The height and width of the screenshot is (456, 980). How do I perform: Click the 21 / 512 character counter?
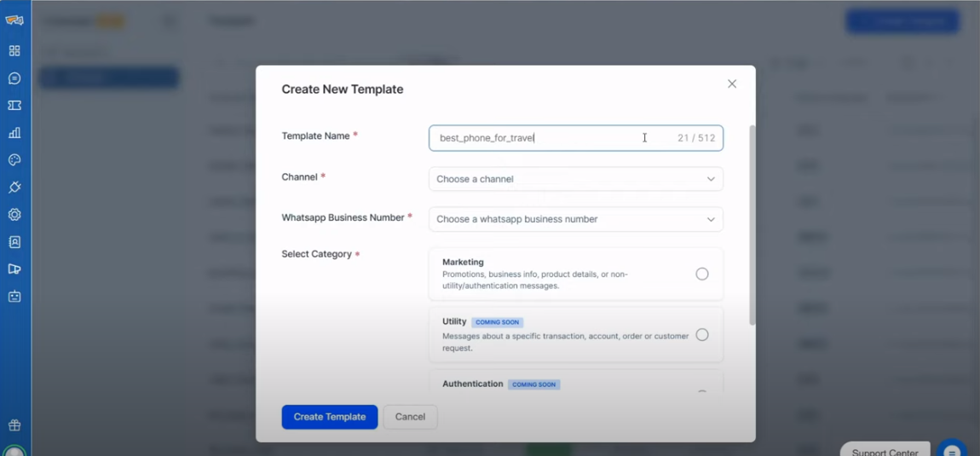click(696, 138)
